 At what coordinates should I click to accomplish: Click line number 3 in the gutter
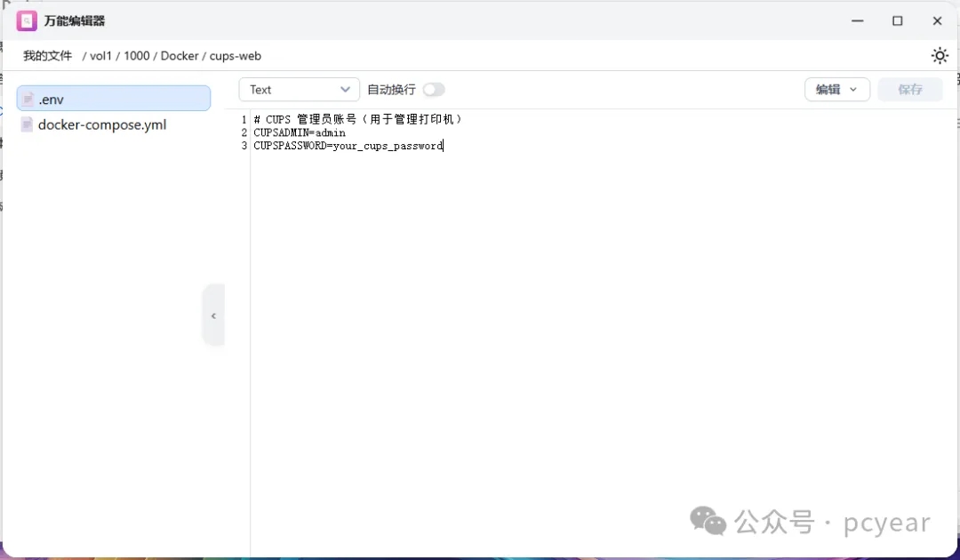coord(244,146)
